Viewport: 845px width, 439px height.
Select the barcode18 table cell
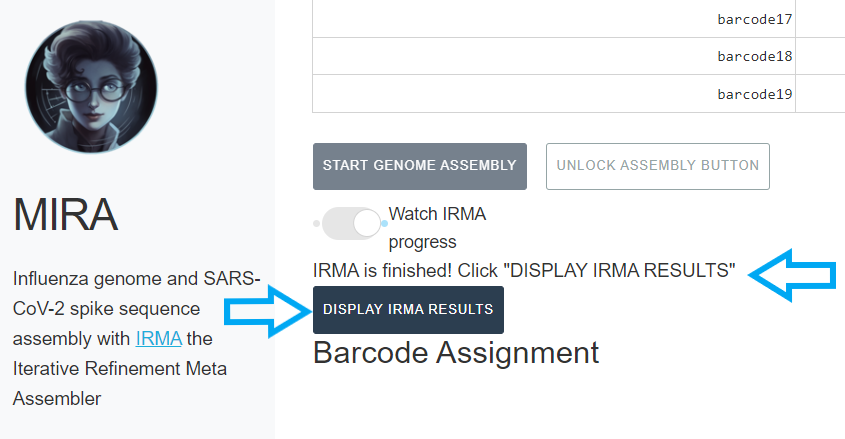point(554,57)
